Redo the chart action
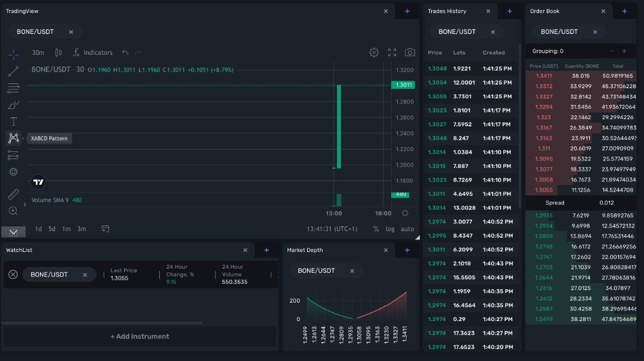 138,52
